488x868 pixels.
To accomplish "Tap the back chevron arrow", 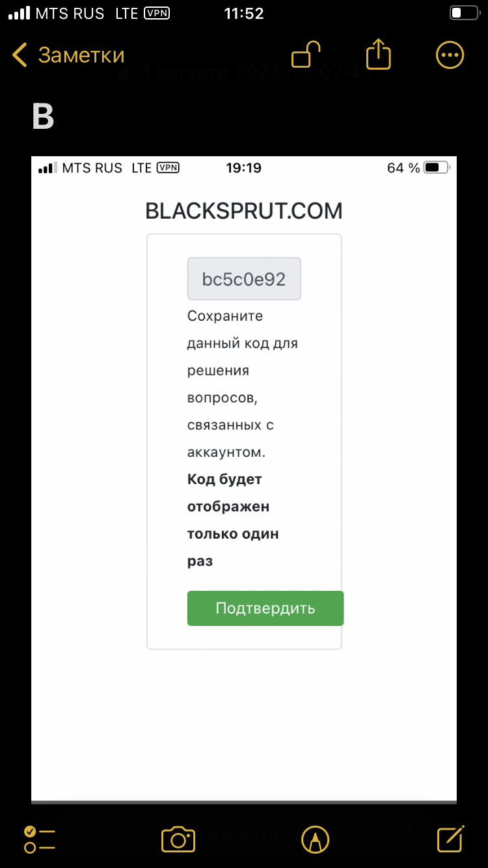I will 20,55.
